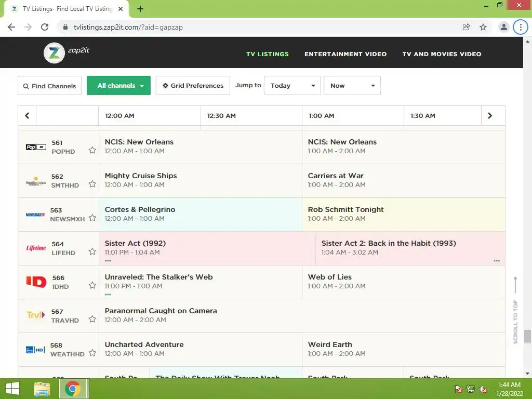Close the TV Listings tab
Viewport: 532px width, 399px height.
[121, 9]
